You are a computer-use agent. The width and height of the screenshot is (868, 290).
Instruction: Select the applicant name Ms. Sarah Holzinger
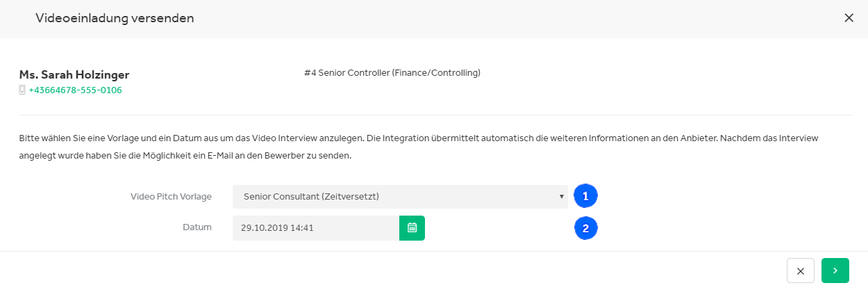tap(74, 74)
